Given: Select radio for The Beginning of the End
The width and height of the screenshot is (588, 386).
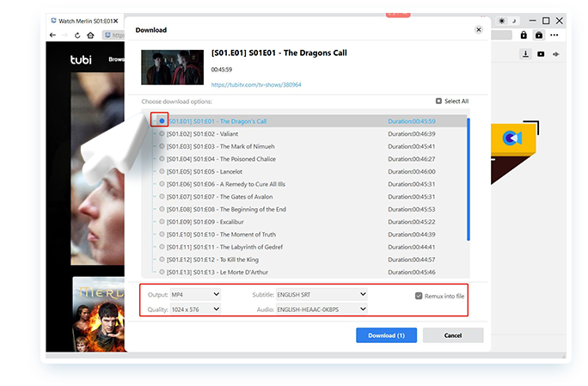Looking at the screenshot, I should click(162, 209).
